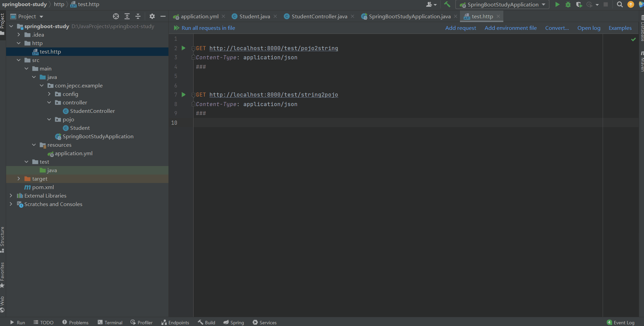Screen dimensions: 644x326
Task: Open the Web side panel
Action: pyautogui.click(x=2, y=304)
